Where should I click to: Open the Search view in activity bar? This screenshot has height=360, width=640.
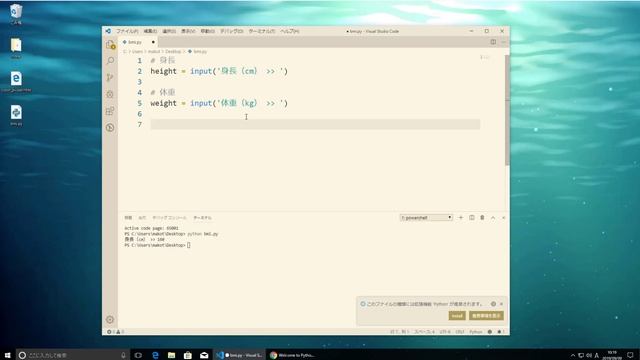point(110,61)
